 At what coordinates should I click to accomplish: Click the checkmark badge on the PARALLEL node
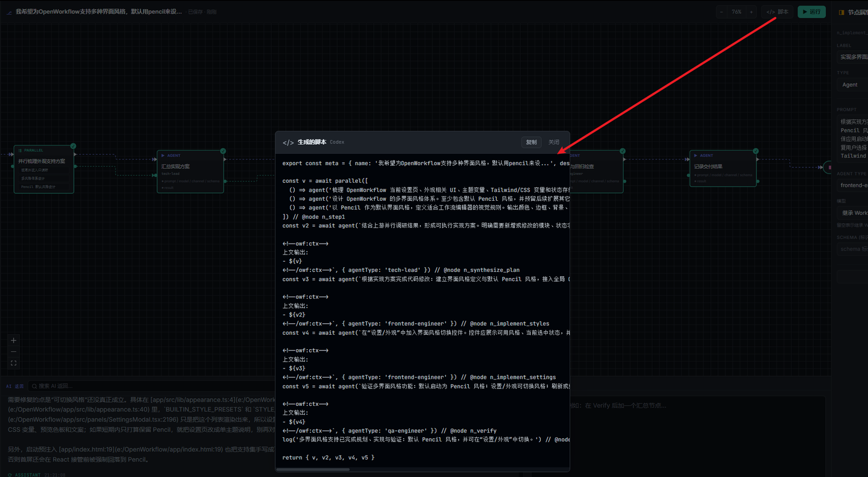tap(73, 146)
